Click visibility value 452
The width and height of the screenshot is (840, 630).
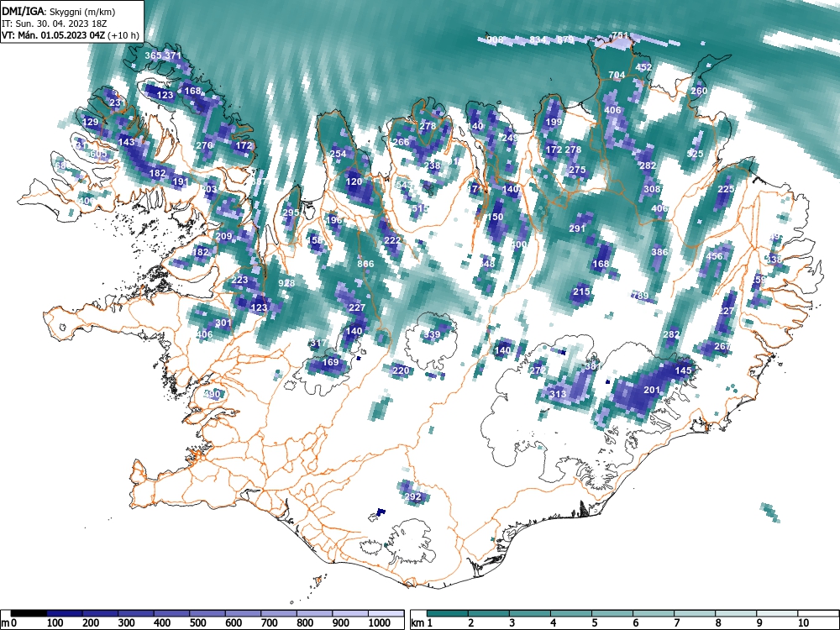tap(643, 67)
